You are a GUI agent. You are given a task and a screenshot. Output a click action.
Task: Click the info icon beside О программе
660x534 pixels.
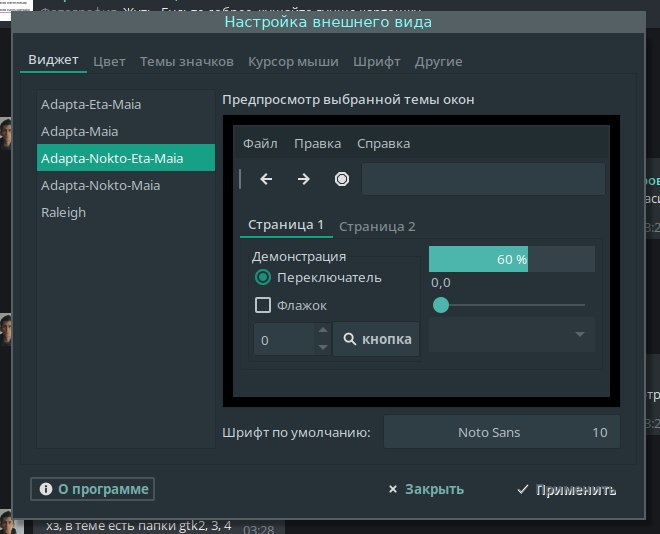point(45,489)
